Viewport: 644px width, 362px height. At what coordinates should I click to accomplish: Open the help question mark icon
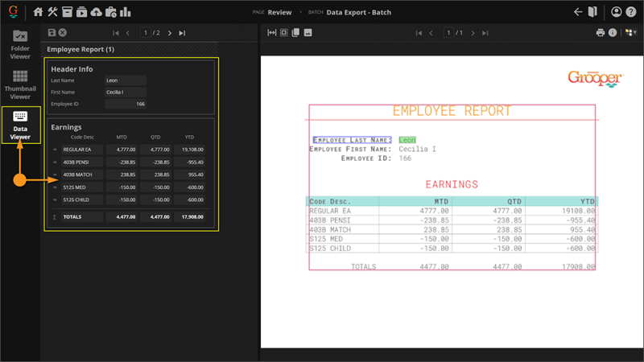click(630, 12)
